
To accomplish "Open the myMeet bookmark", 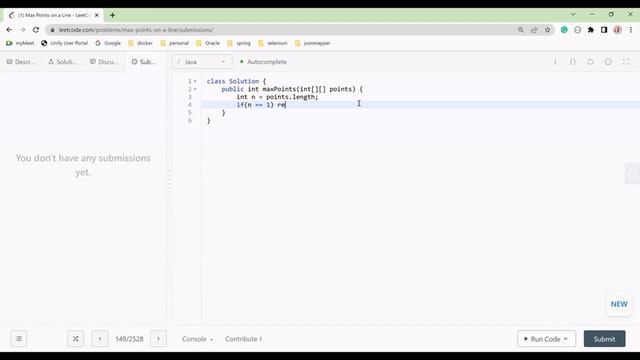I will pyautogui.click(x=20, y=43).
